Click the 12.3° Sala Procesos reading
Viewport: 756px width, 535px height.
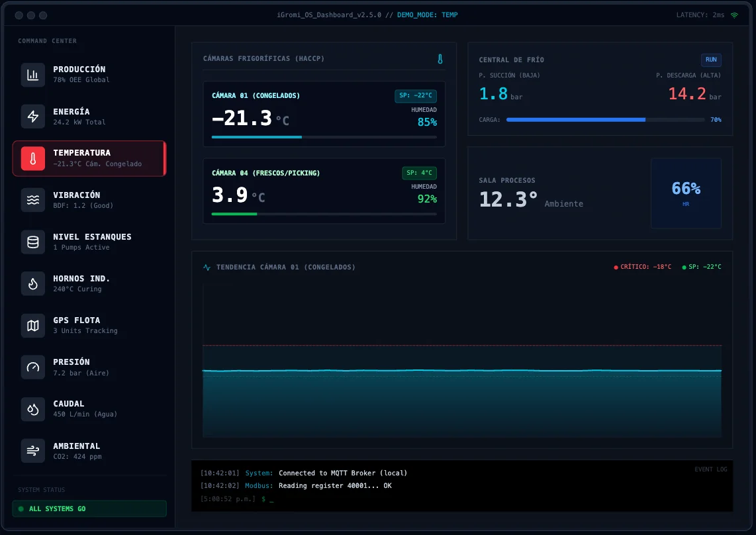(x=508, y=199)
